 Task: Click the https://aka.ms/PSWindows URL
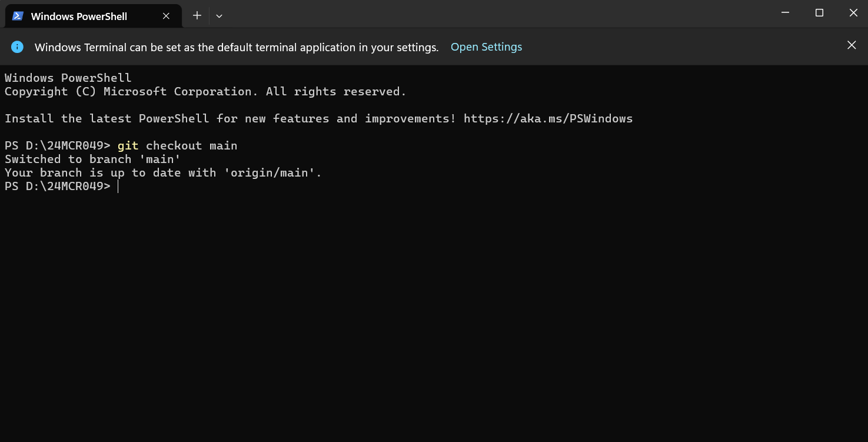tap(548, 118)
